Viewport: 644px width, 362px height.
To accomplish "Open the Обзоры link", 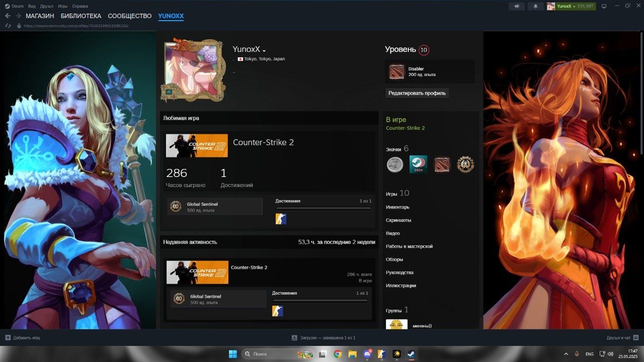I will pos(394,259).
